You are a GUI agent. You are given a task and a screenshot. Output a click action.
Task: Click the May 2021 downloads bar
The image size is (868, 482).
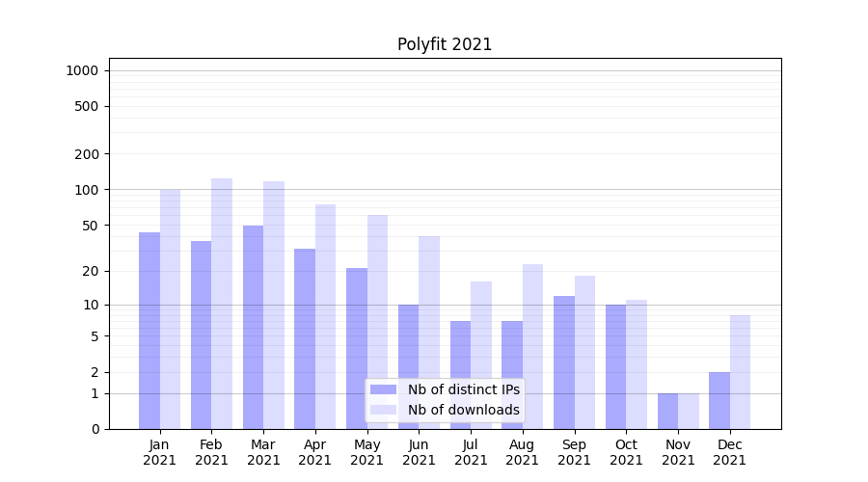377,322
